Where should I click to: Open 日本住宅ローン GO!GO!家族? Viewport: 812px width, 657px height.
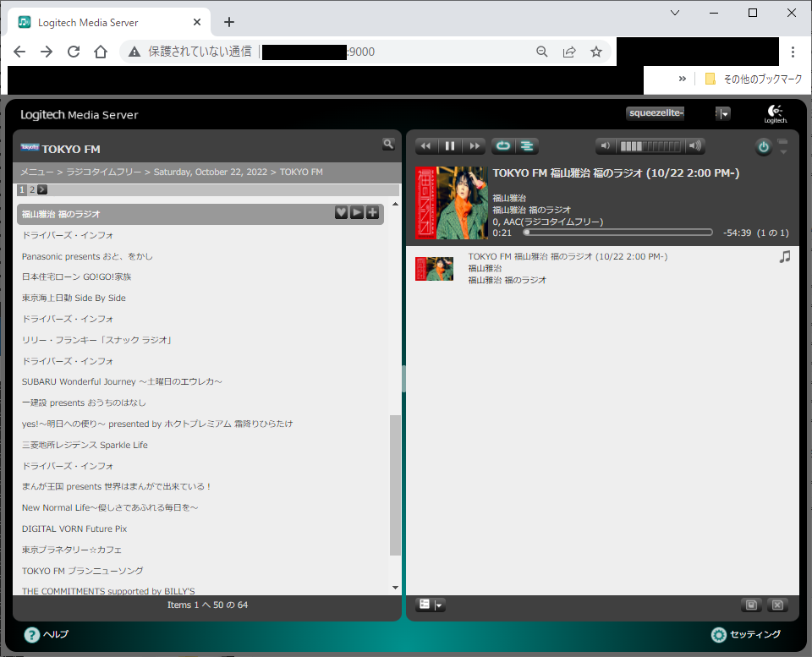coord(76,277)
